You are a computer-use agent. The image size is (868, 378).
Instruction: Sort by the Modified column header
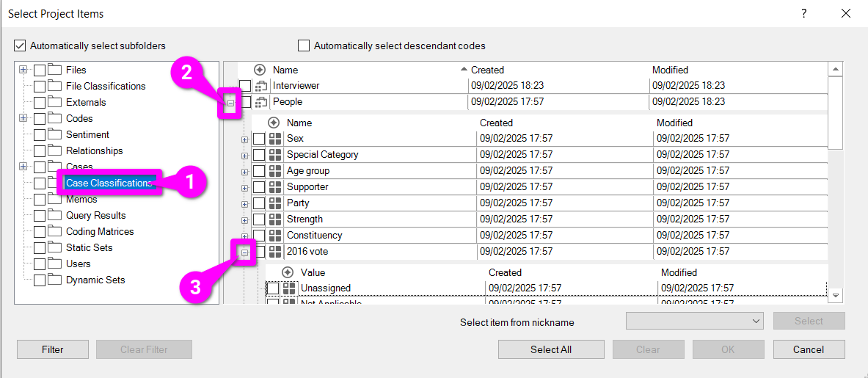[670, 70]
